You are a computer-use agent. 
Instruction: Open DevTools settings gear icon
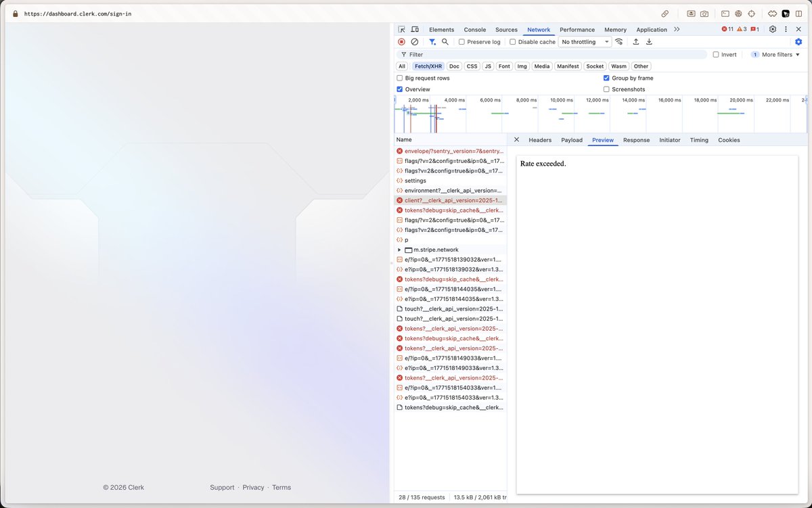(x=773, y=30)
